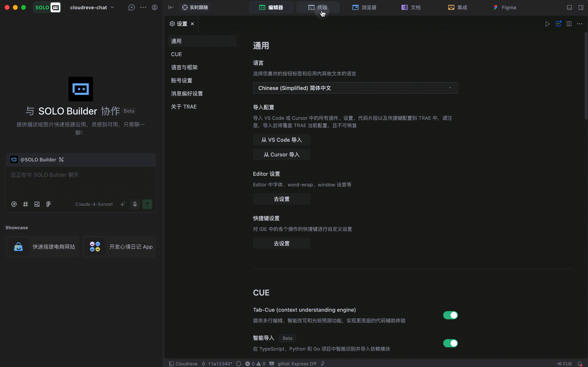This screenshot has height=367, width=588.
Task: Click the 从 Cursor 导入 button
Action: 281,155
